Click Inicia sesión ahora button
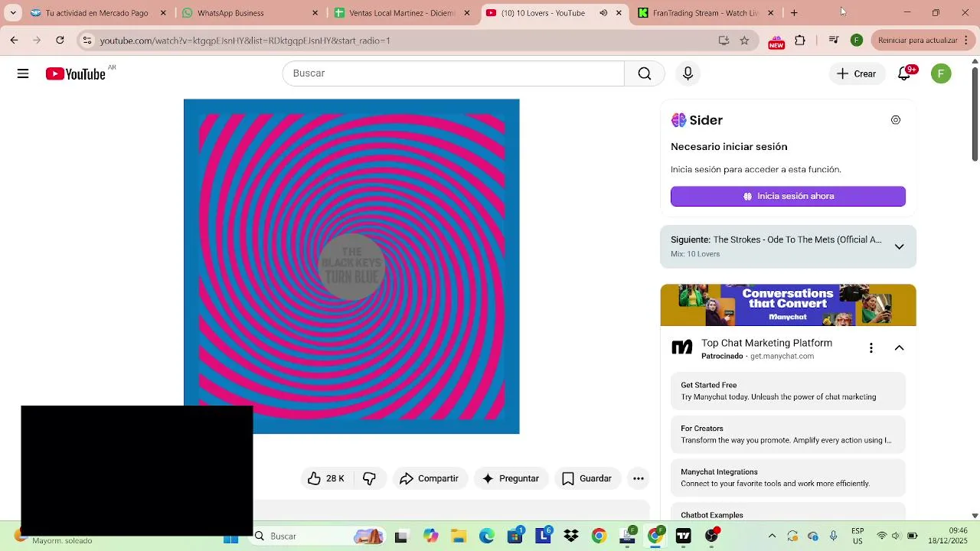Viewport: 980px width, 551px height. [x=788, y=196]
